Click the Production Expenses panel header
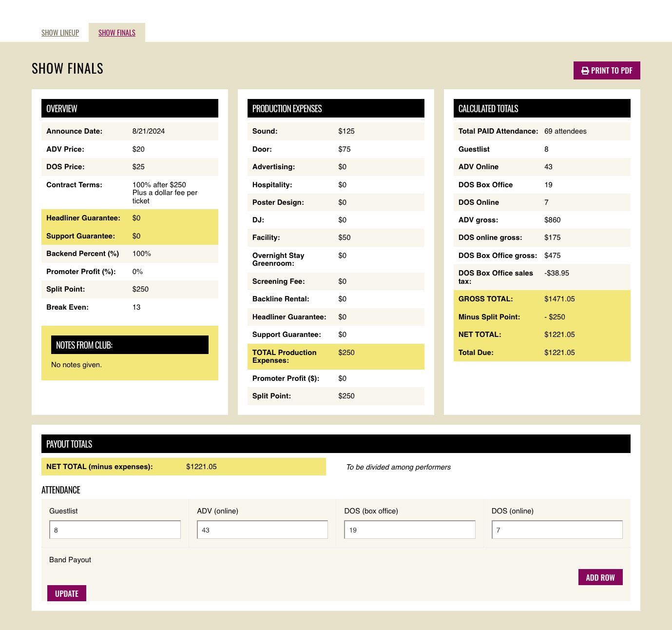This screenshot has width=672, height=630. click(336, 108)
